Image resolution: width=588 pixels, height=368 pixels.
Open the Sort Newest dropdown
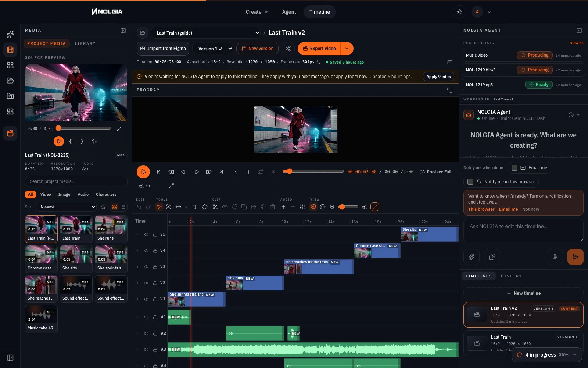click(67, 207)
